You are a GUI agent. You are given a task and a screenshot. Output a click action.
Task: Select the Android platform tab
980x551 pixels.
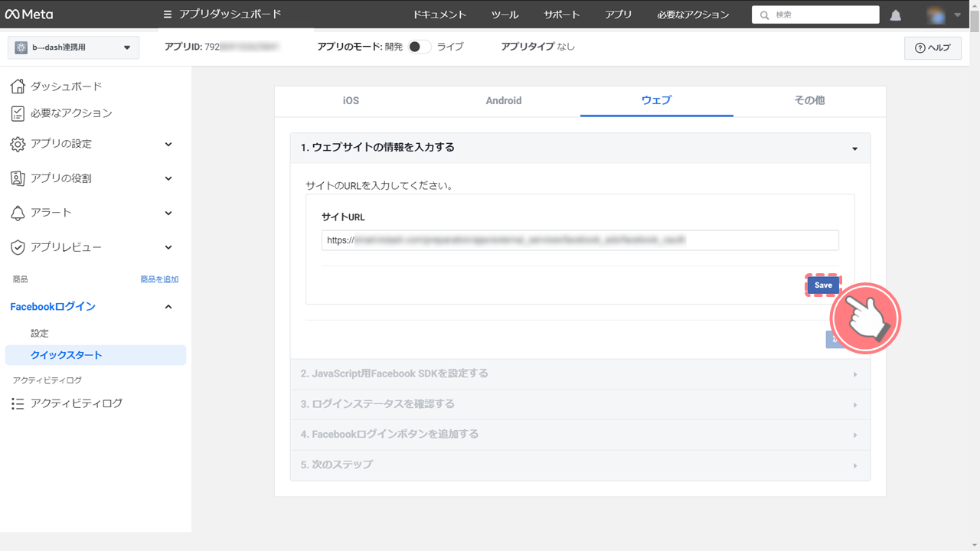pyautogui.click(x=504, y=100)
